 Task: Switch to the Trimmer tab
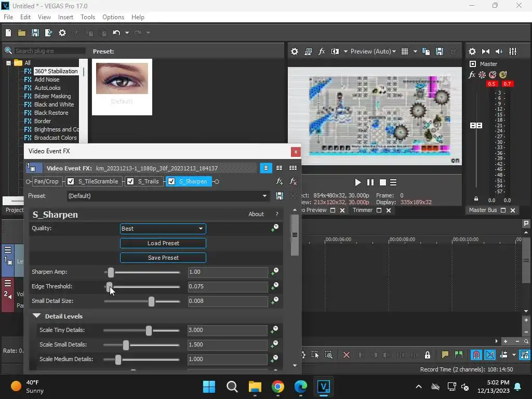coord(362,210)
